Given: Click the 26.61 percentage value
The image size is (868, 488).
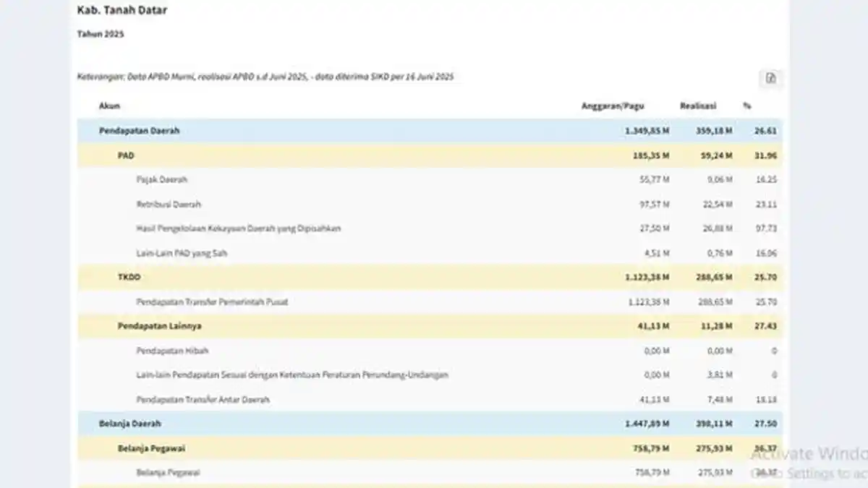Looking at the screenshot, I should (x=766, y=131).
